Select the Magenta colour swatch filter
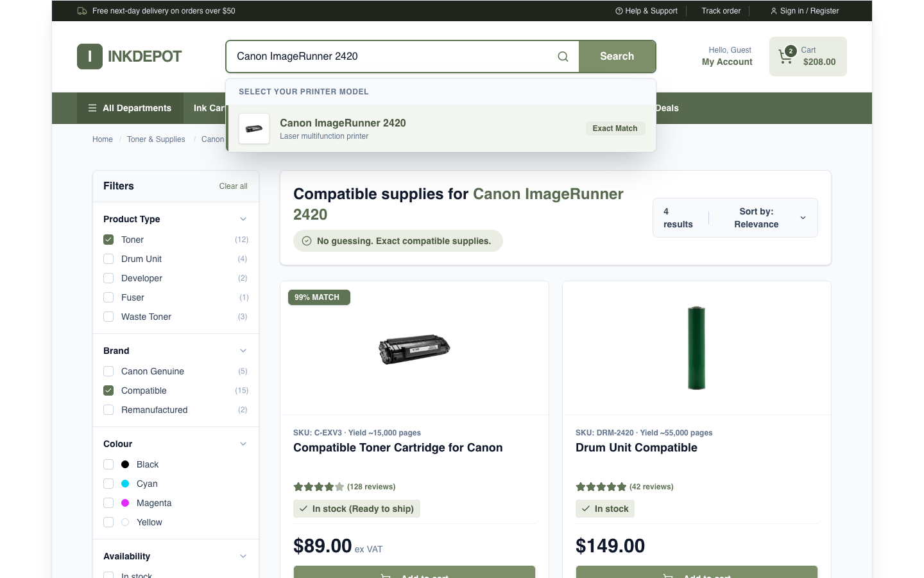The image size is (924, 578). (125, 503)
